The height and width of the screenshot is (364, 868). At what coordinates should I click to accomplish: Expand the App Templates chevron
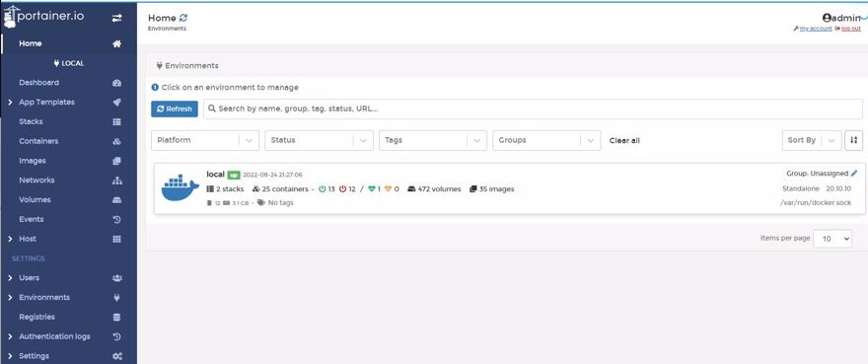click(x=11, y=103)
